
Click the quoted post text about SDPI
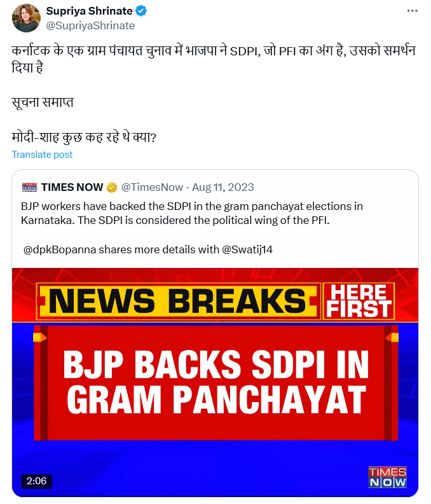click(192, 213)
